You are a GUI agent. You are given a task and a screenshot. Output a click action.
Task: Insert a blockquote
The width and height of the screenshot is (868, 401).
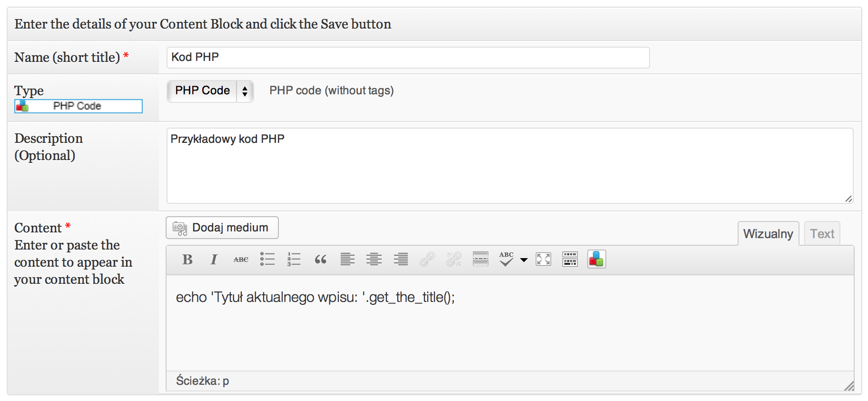pos(321,260)
